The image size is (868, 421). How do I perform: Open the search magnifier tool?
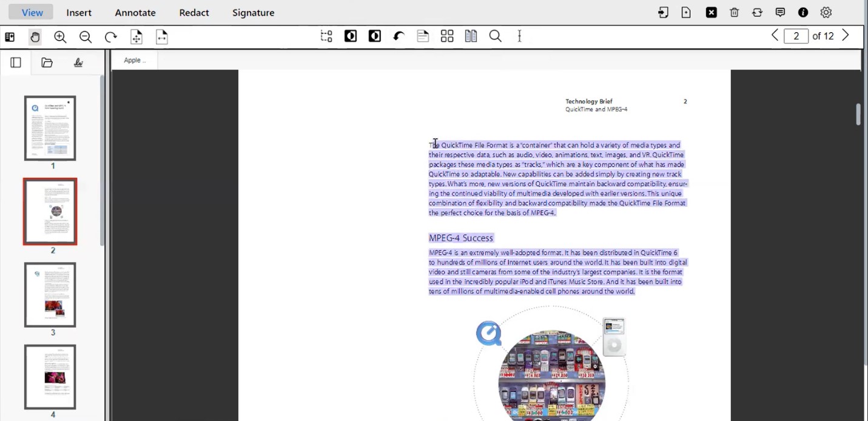pos(496,36)
